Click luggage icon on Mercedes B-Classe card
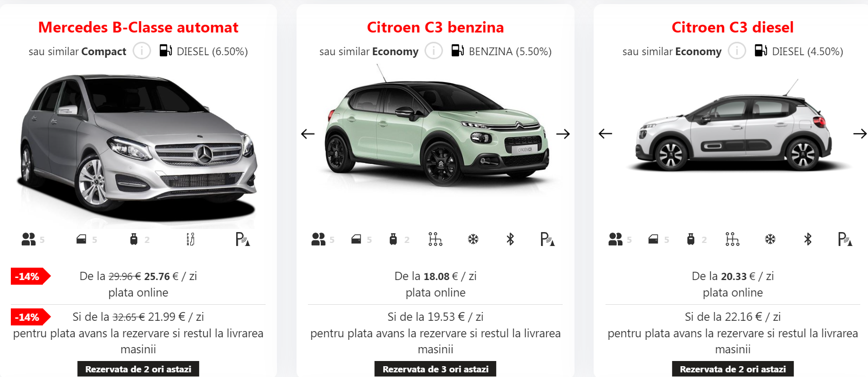 134,239
